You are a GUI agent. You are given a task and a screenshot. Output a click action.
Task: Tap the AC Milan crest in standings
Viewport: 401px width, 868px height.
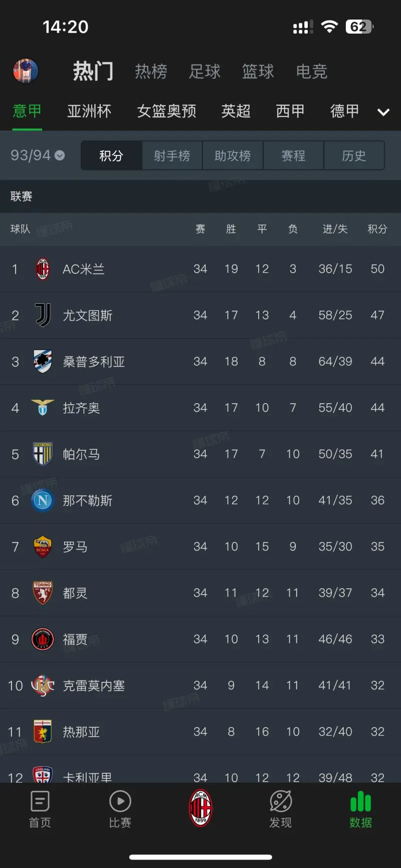[43, 269]
